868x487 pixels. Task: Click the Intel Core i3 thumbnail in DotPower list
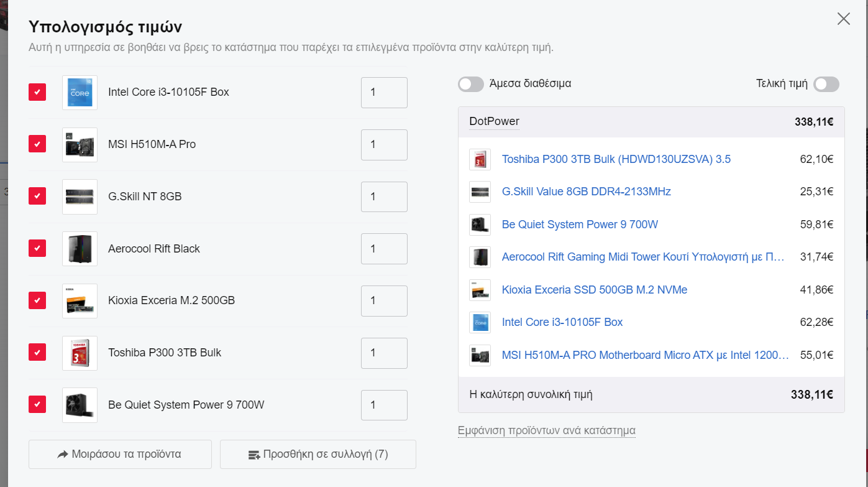[480, 322]
